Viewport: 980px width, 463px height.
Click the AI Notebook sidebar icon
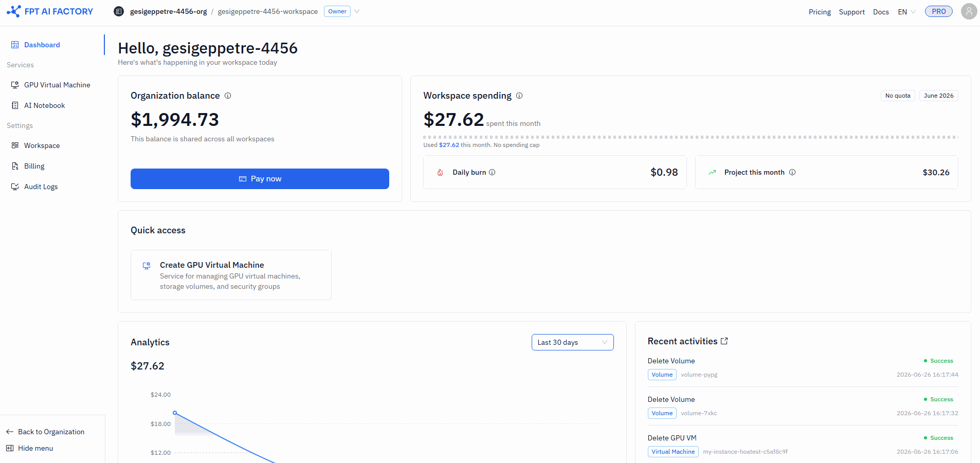[15, 105]
